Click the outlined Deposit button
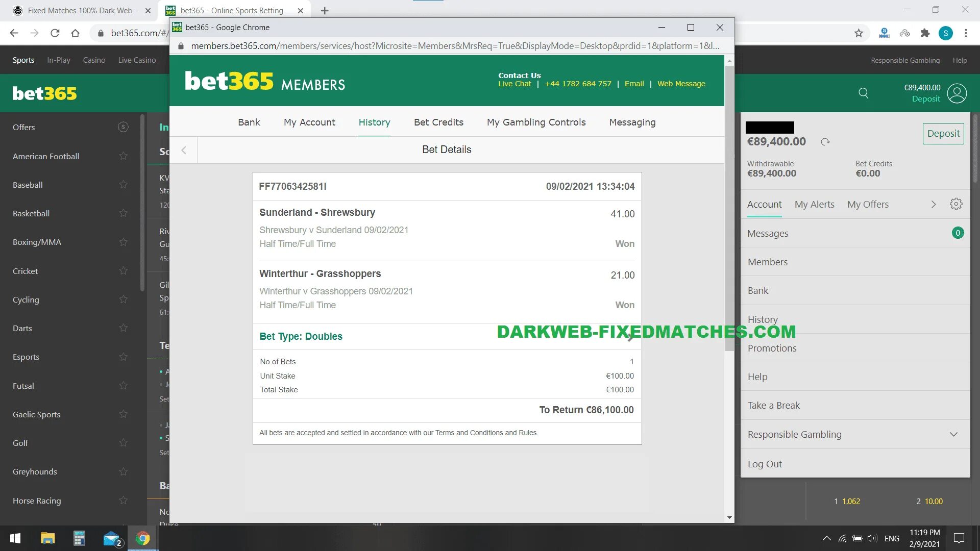980x551 pixels. (x=943, y=134)
